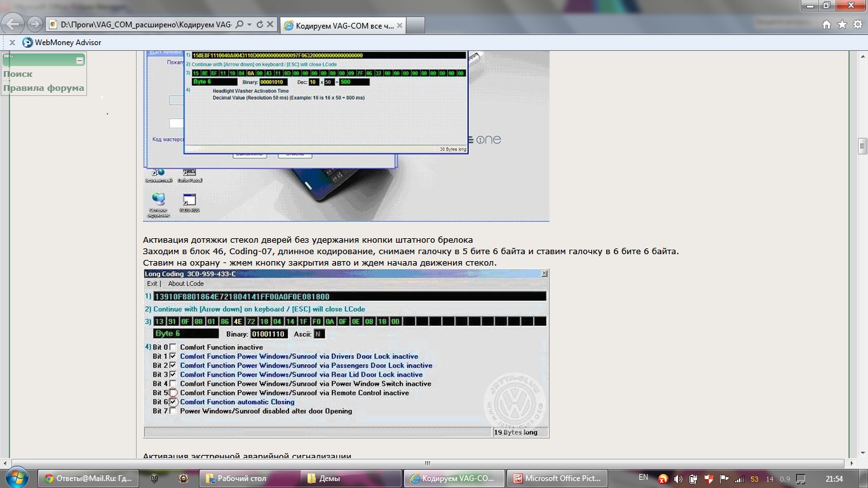868x488 pixels.
Task: Open the browser Home page
Action: point(827,25)
